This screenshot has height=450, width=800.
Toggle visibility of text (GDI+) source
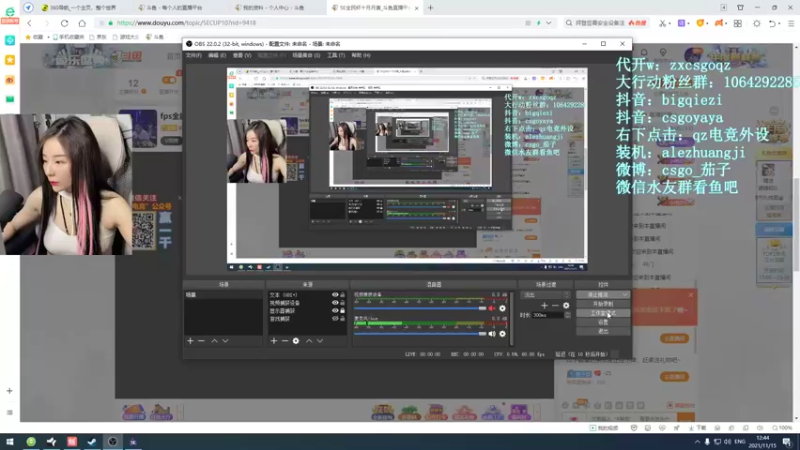coord(335,295)
